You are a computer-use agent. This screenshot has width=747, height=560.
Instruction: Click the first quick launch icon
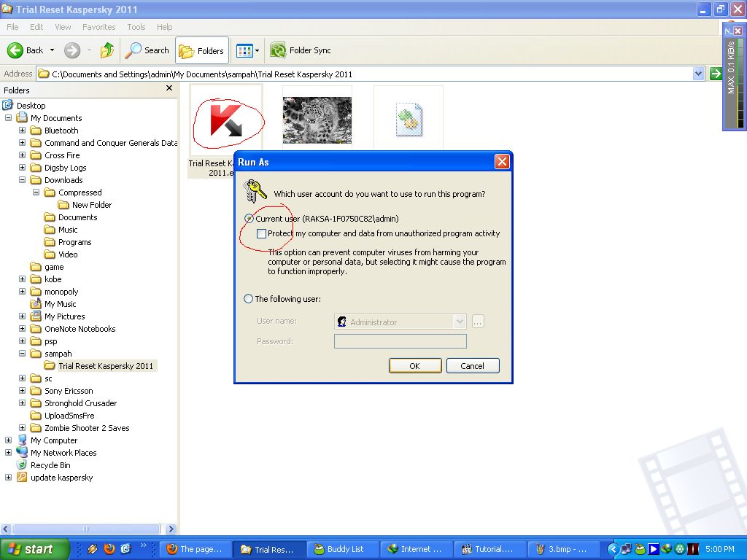click(x=93, y=548)
